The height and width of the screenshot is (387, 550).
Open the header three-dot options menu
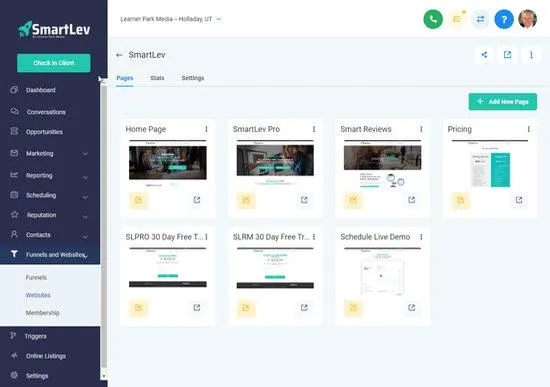point(531,55)
